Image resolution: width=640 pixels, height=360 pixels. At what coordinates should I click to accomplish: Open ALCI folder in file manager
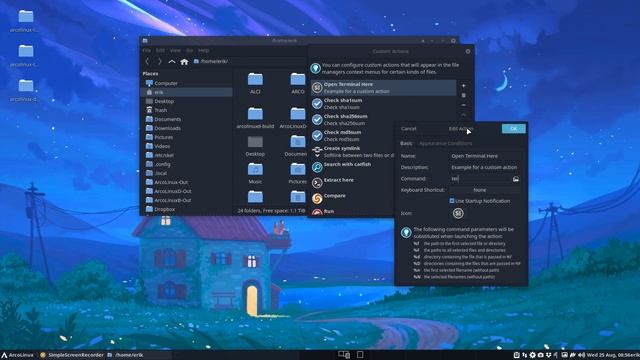(255, 83)
